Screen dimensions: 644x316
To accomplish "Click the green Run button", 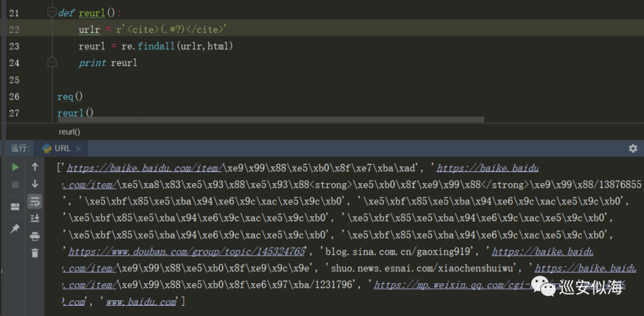I will pyautogui.click(x=15, y=167).
